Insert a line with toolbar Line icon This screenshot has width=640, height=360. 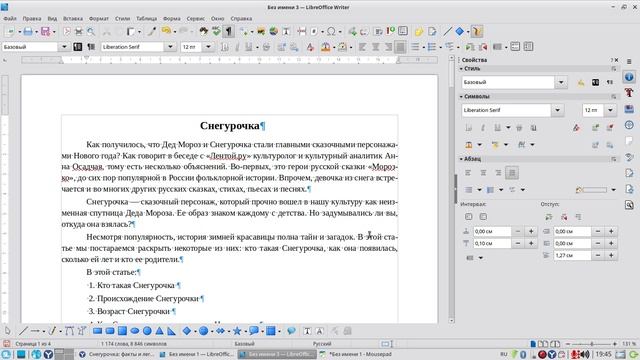[x=447, y=31]
